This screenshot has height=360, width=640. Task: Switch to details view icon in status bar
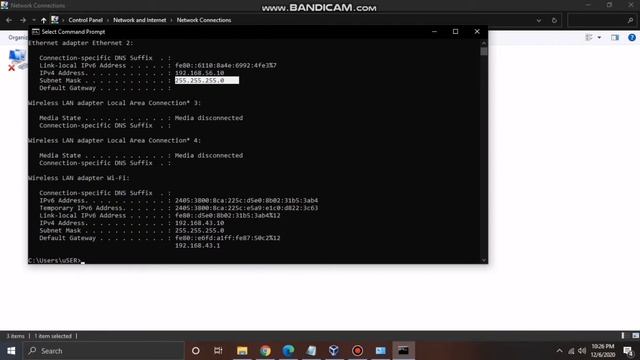pos(623,336)
